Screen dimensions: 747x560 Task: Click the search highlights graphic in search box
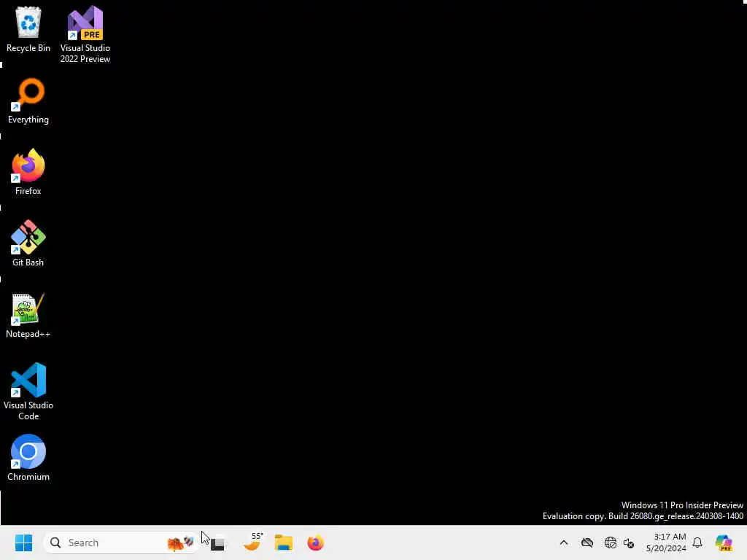click(x=180, y=542)
